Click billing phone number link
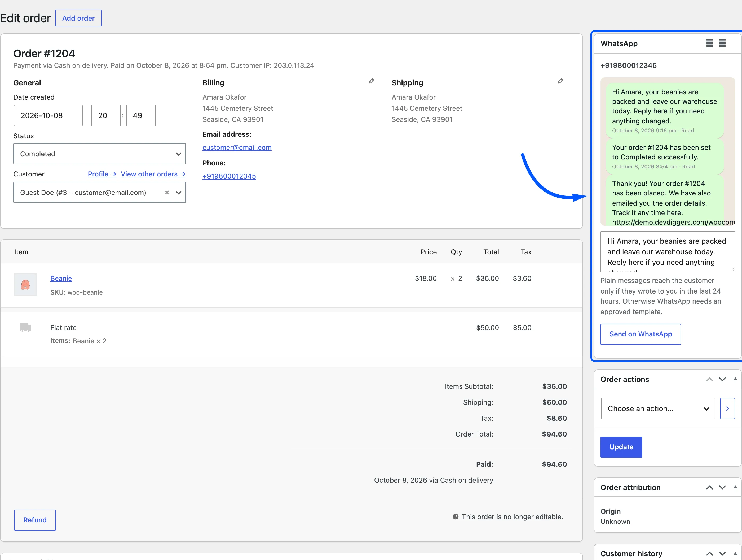 (x=229, y=176)
